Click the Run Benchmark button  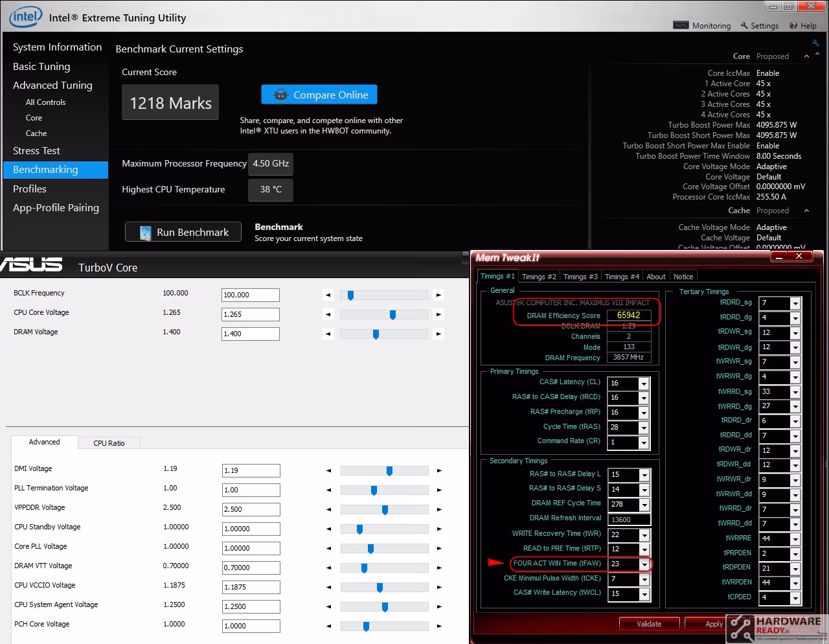[183, 232]
